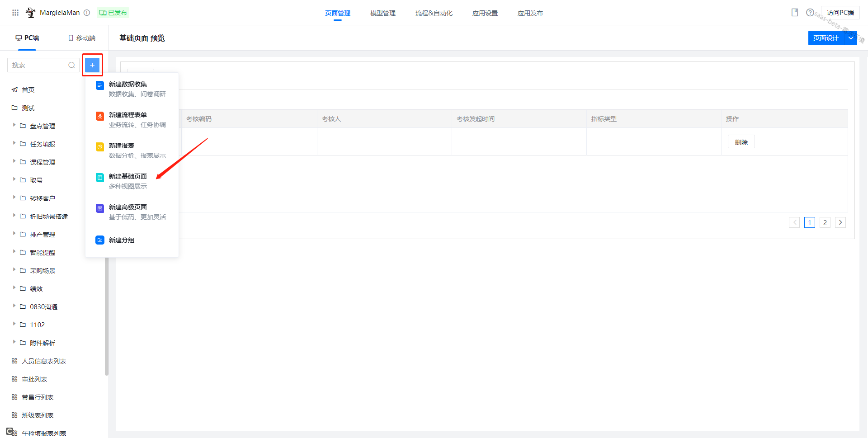The image size is (868, 438).
Task: Select the 绩效 folder
Action: (36, 289)
